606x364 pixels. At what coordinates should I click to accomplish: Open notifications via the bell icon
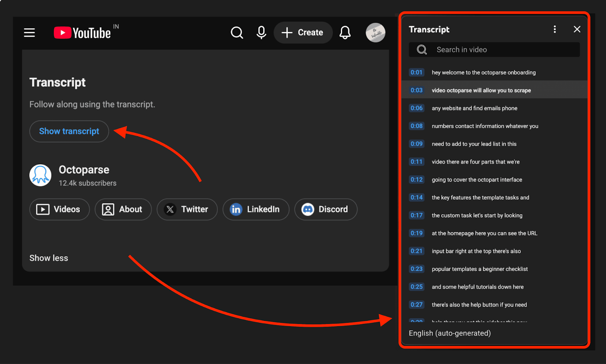pyautogui.click(x=345, y=33)
